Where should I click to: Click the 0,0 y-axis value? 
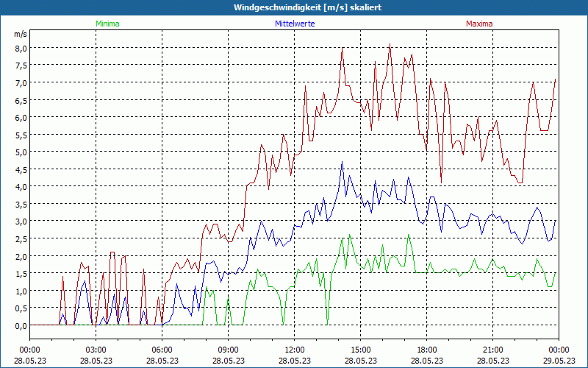21,325
